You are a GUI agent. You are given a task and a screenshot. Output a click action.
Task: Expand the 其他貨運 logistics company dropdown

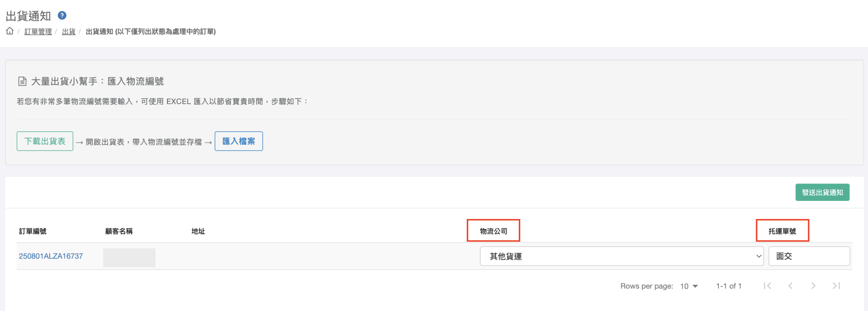click(621, 256)
